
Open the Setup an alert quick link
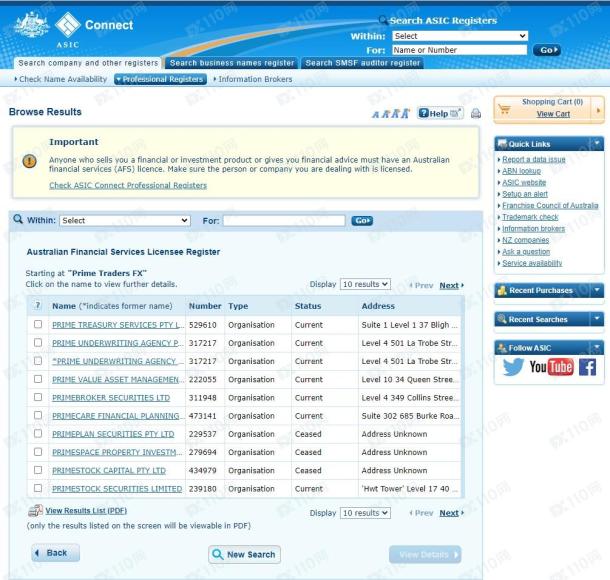525,194
